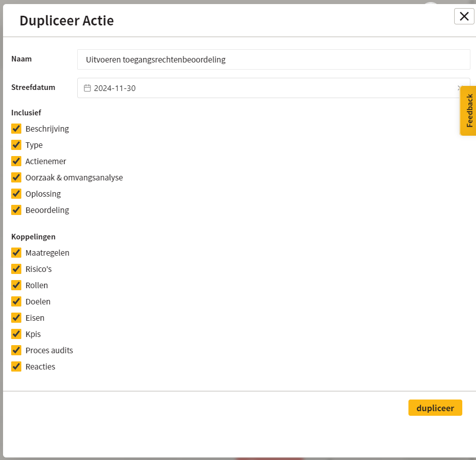Uncheck the Reacties checkbox
476x460 pixels.
pos(16,366)
